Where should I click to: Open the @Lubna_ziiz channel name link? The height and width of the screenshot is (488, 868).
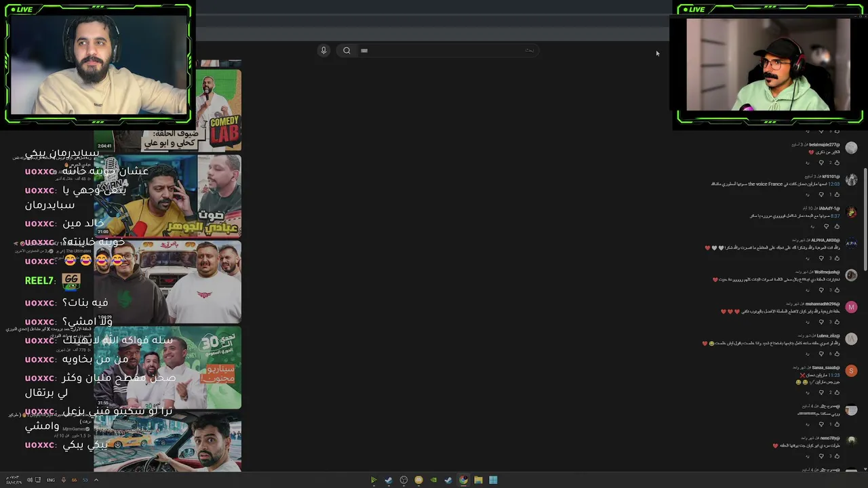[x=829, y=335]
